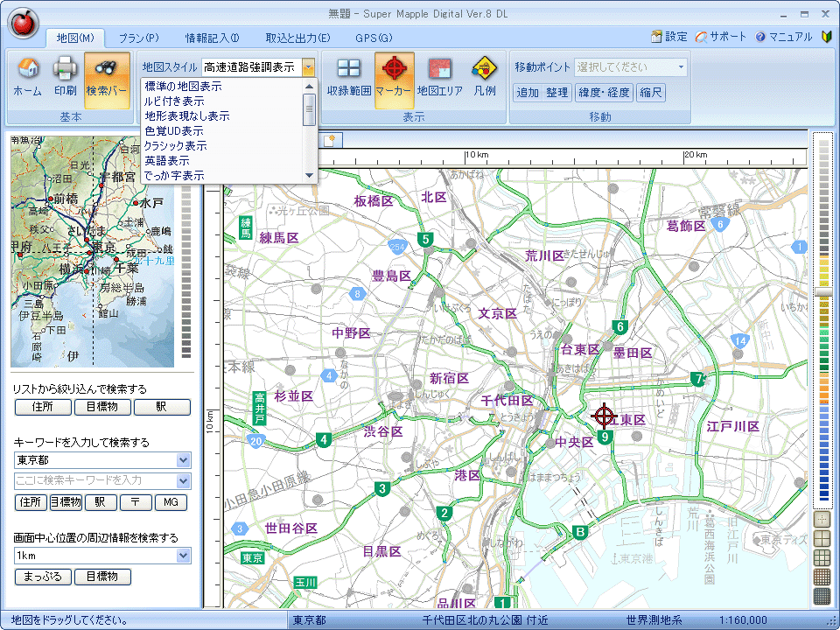Screen dimensions: 840x630
Task: Select the brown fine-grid scale icon
Action: coord(822,577)
